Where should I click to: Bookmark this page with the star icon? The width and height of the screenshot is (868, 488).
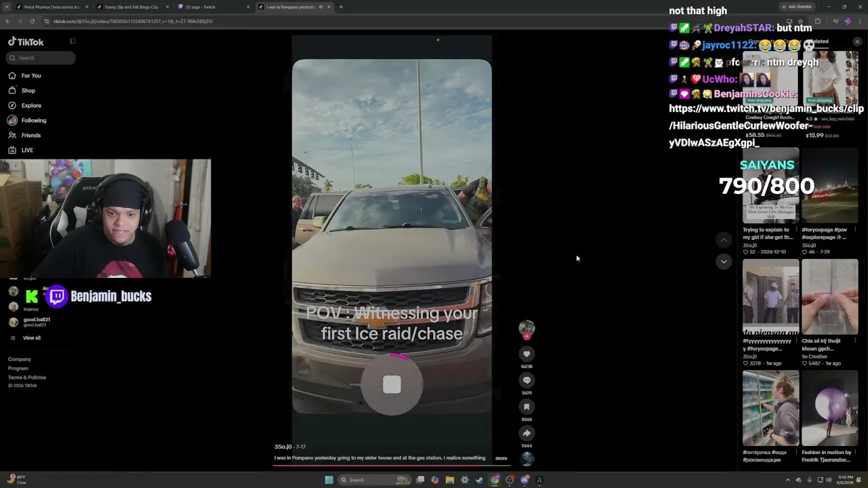click(802, 21)
